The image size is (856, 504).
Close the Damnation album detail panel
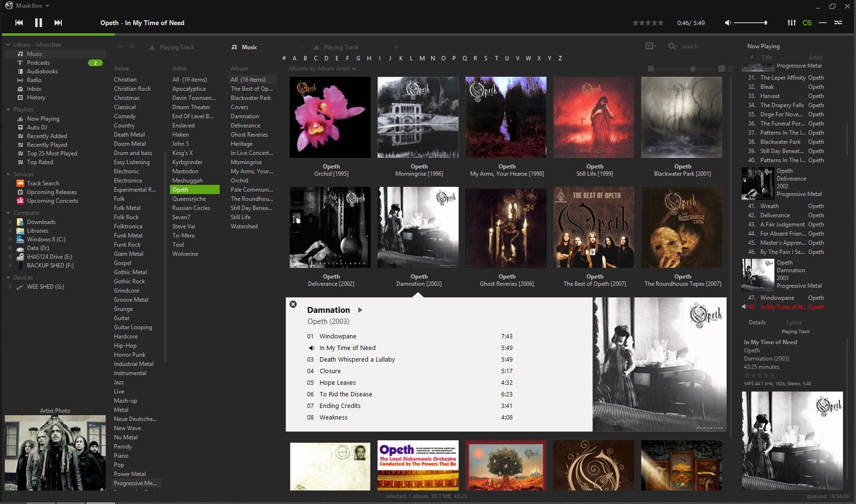pos(293,304)
